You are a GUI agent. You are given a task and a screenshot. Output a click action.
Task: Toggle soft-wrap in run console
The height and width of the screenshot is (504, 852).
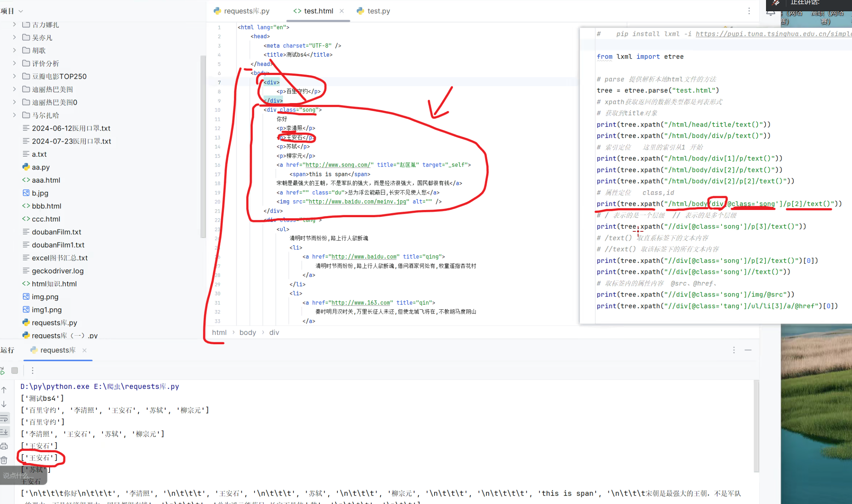(x=4, y=418)
